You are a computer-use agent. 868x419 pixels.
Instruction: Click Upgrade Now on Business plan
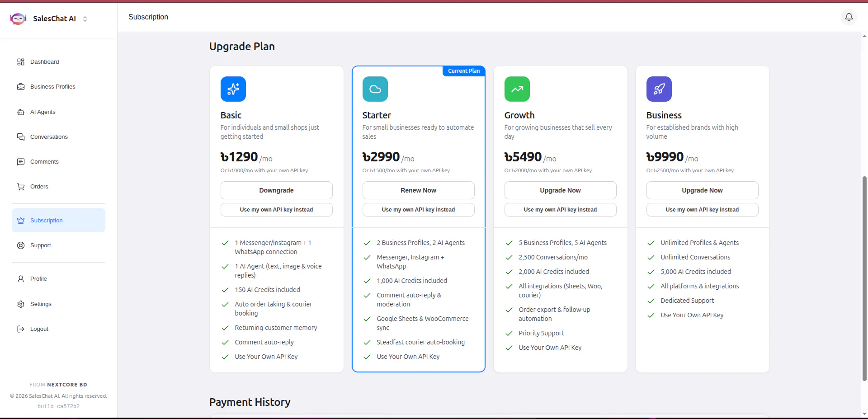(x=703, y=190)
